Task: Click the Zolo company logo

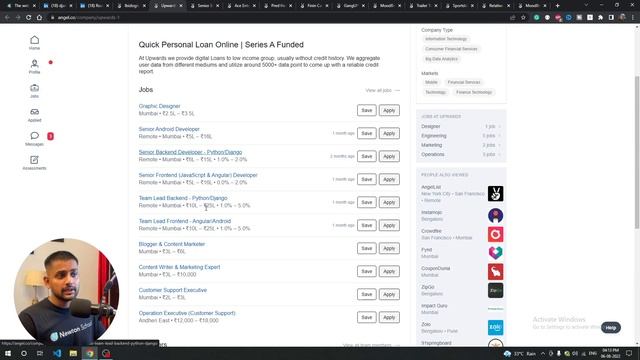Action: pyautogui.click(x=496, y=327)
